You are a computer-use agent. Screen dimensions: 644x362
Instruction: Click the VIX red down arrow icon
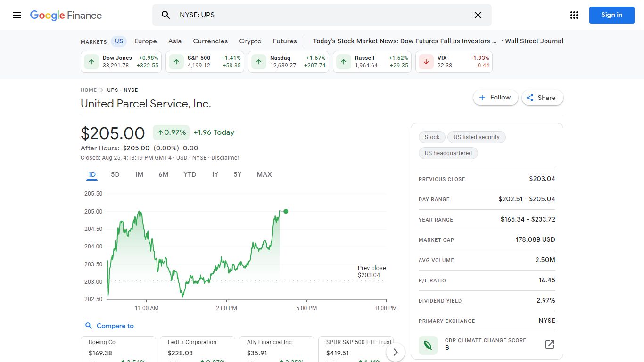(x=426, y=62)
